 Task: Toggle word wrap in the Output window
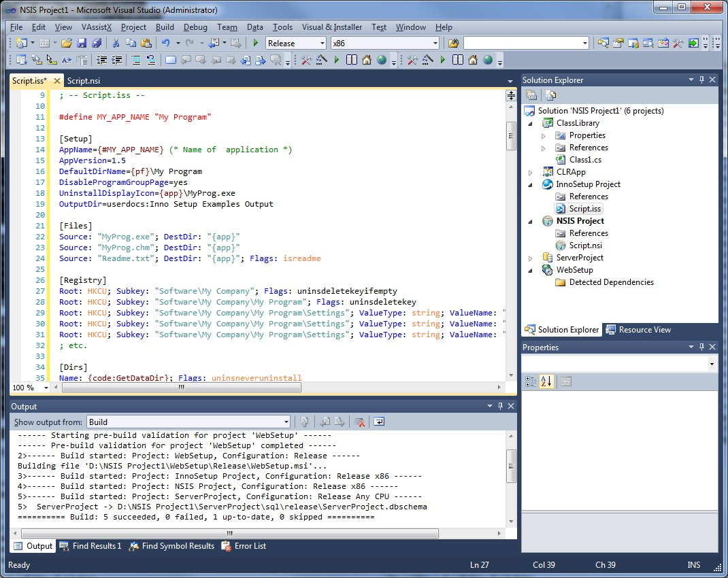379,422
